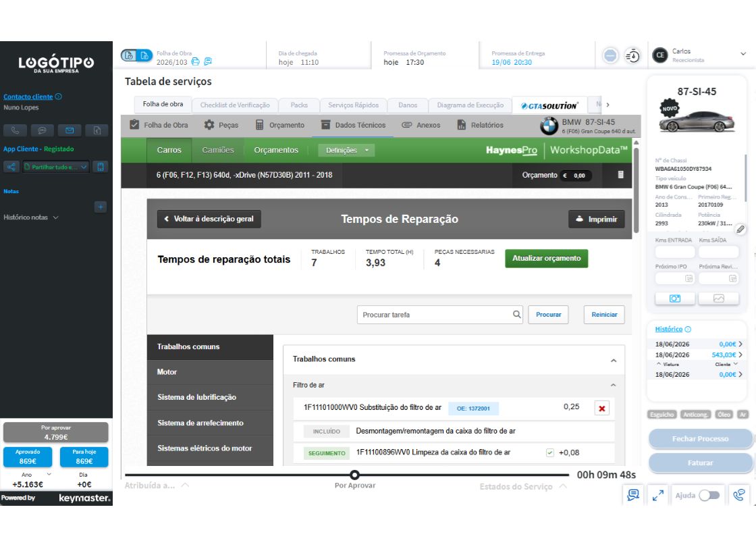Open the Diagrama de Execução tab
Screen dimensions: 756x547
coord(470,105)
